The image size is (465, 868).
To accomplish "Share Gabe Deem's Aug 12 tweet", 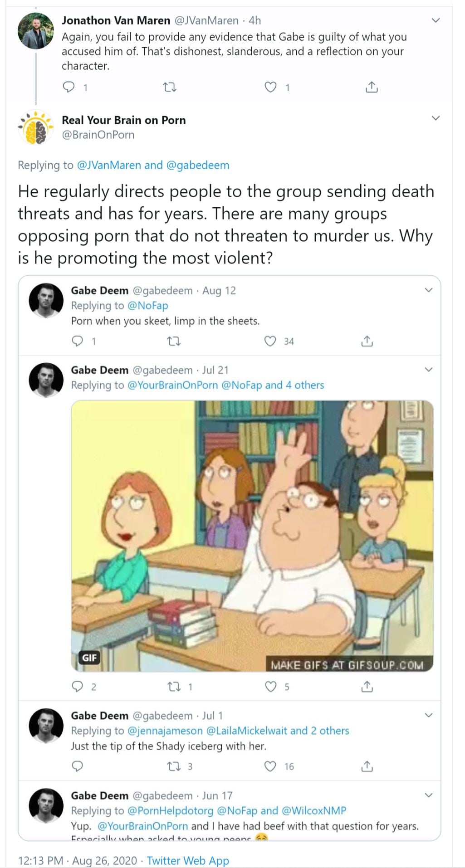I will [367, 341].
